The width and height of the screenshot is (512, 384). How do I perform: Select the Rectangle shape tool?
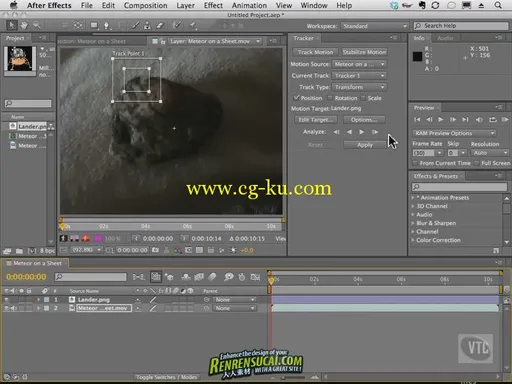click(94, 25)
